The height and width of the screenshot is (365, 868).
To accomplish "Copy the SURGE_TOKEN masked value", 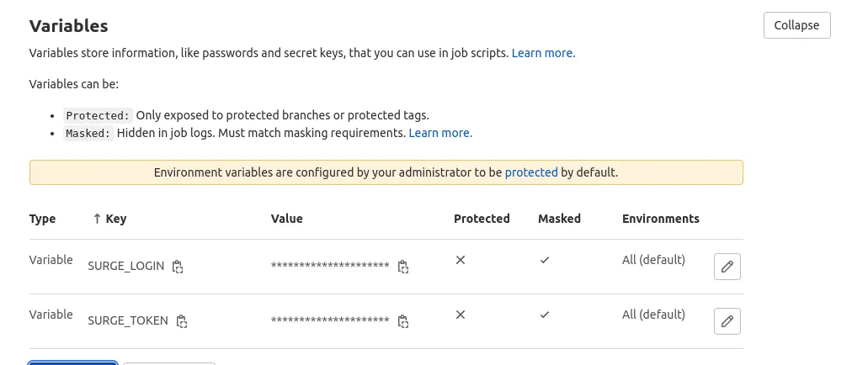I will coord(403,321).
